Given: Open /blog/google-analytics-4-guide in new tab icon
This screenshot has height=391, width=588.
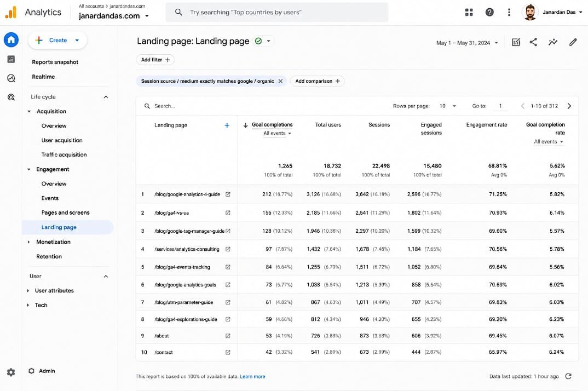Looking at the screenshot, I should click(228, 194).
